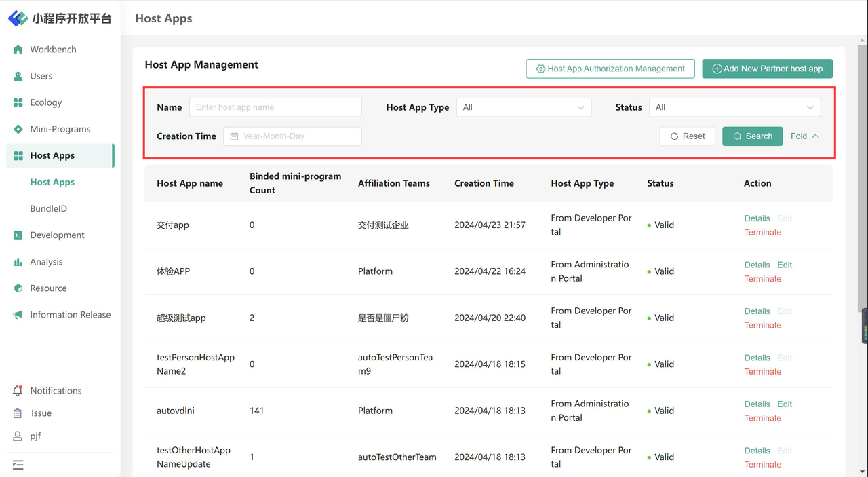Screen dimensions: 868x477
Task: Click the 2024/04/23 21:57 creation time
Action: 490,225
